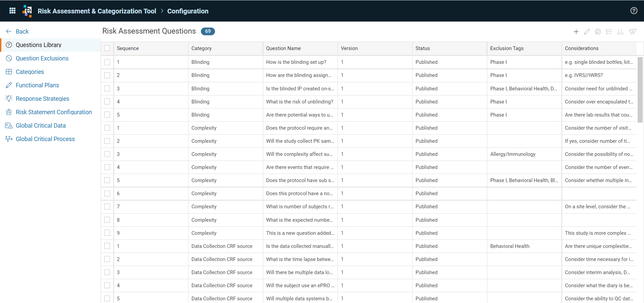Toggle the select-all checkbox in table header

coord(107,48)
